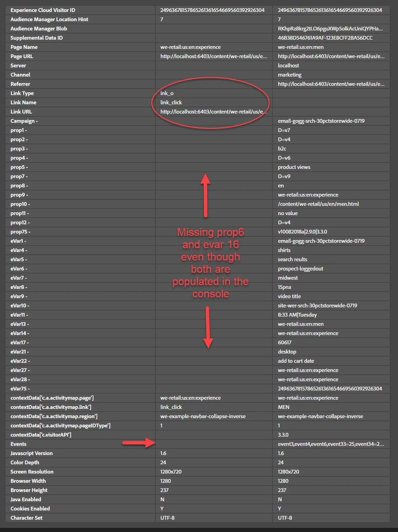Click Events value starting 'event3,event4,event6'

(x=331, y=444)
